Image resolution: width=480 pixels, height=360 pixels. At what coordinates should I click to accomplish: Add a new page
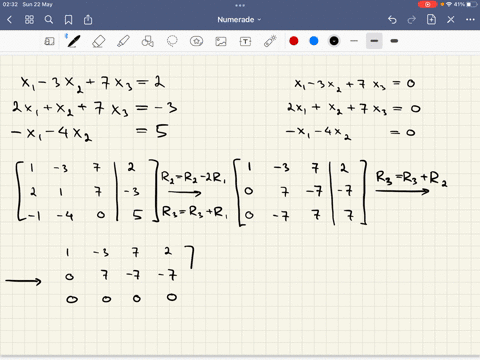431,19
